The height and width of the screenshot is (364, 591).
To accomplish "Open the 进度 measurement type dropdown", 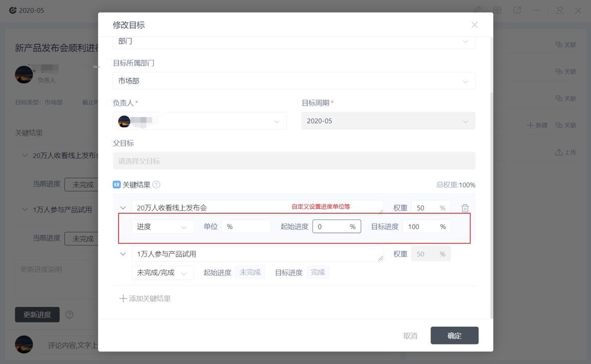I will pos(163,227).
